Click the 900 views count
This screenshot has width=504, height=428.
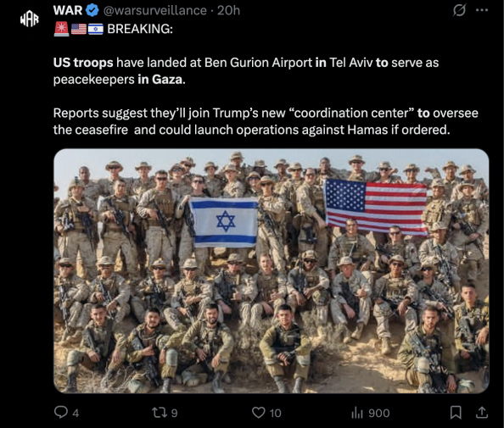tap(379, 413)
